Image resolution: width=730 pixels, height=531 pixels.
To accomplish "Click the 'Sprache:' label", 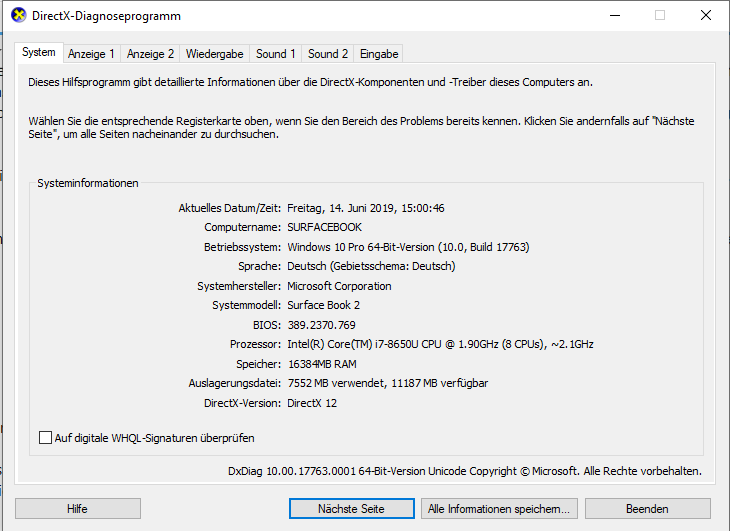I will 260,266.
